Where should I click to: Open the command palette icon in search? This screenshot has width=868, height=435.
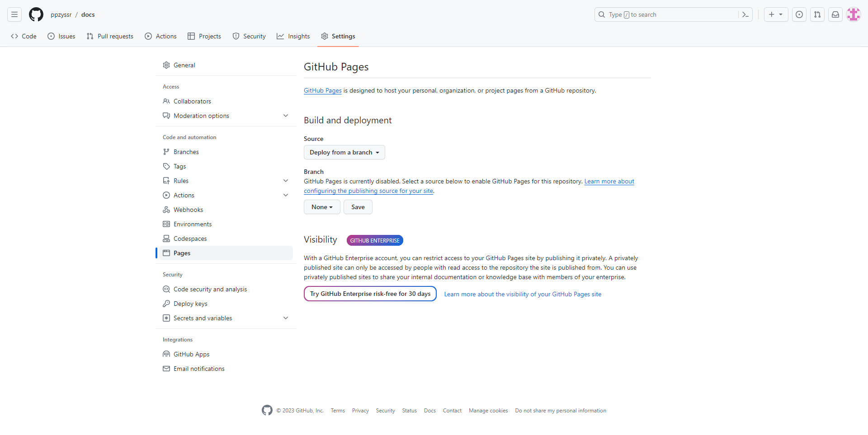pos(745,14)
